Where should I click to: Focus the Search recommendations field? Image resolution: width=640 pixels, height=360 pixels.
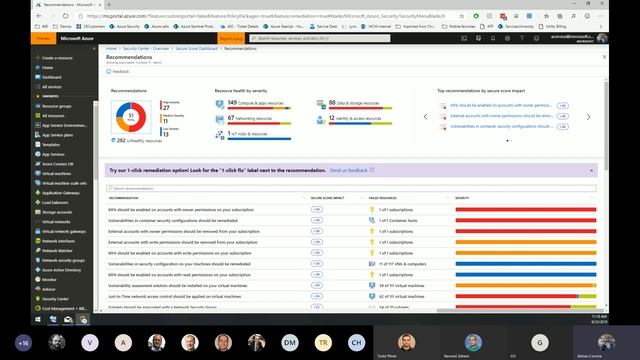click(x=351, y=188)
